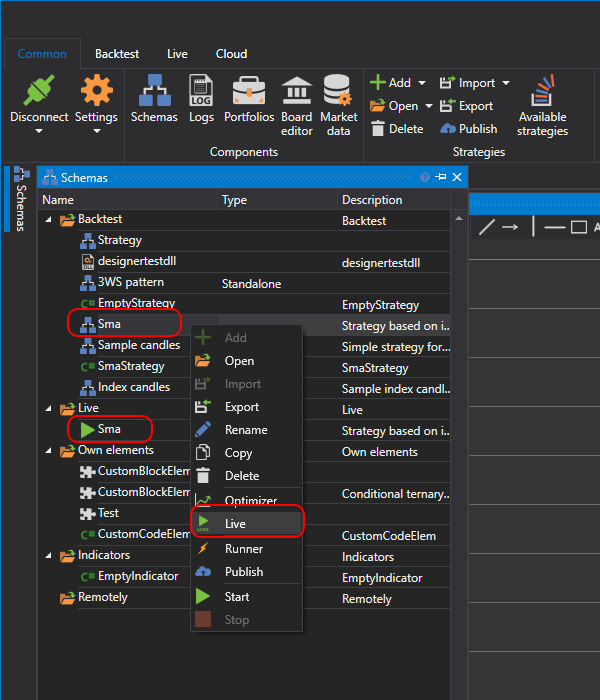Open the Logs panel

coord(201,99)
